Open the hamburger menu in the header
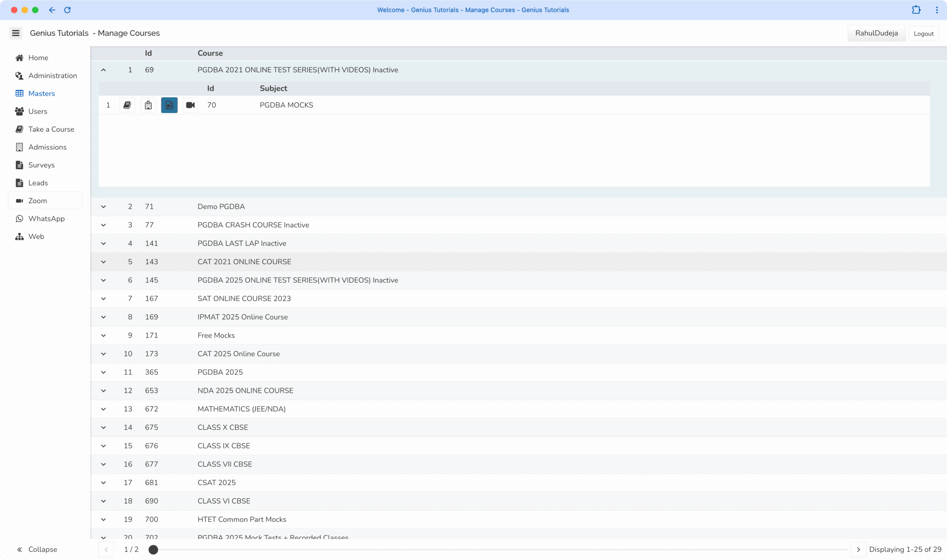Screen dimensions: 947x560 tap(16, 33)
